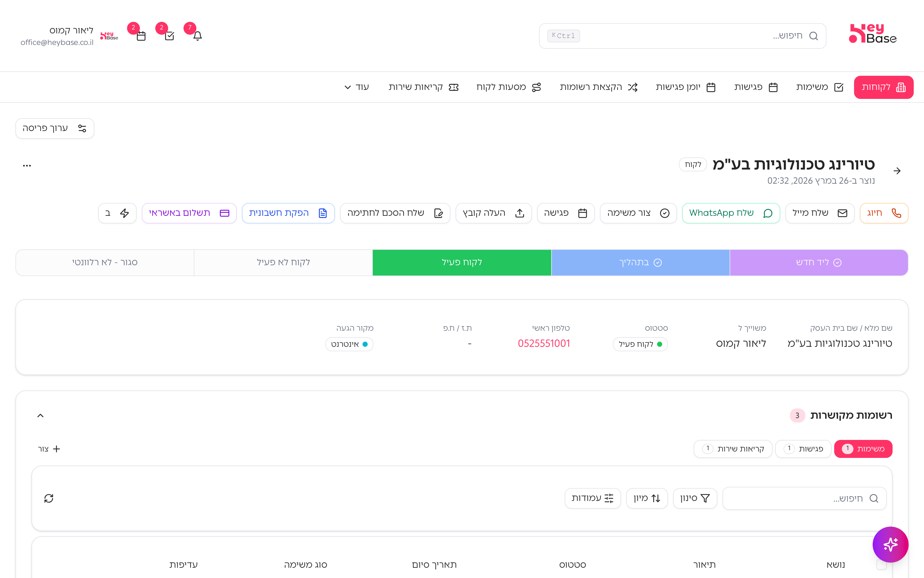
Task: Open the יומן פגישות navigation tab
Action: tap(685, 87)
